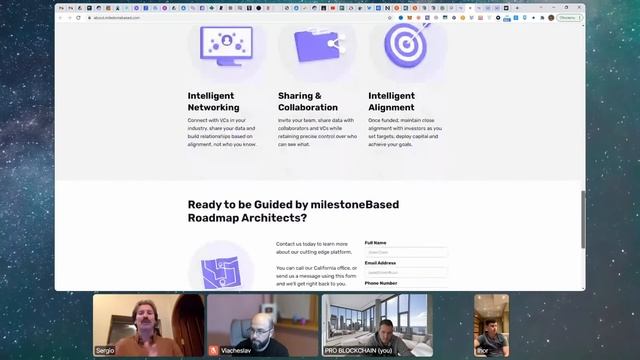Reload the page with the refresh button

(x=78, y=18)
